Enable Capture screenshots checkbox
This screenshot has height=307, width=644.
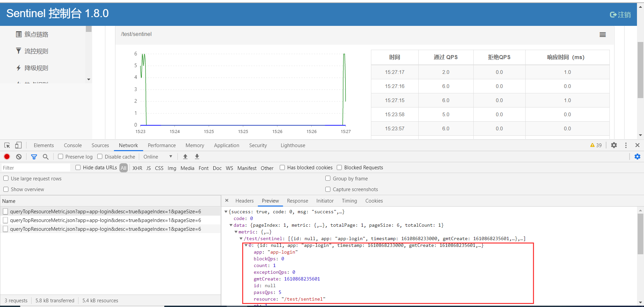(328, 189)
